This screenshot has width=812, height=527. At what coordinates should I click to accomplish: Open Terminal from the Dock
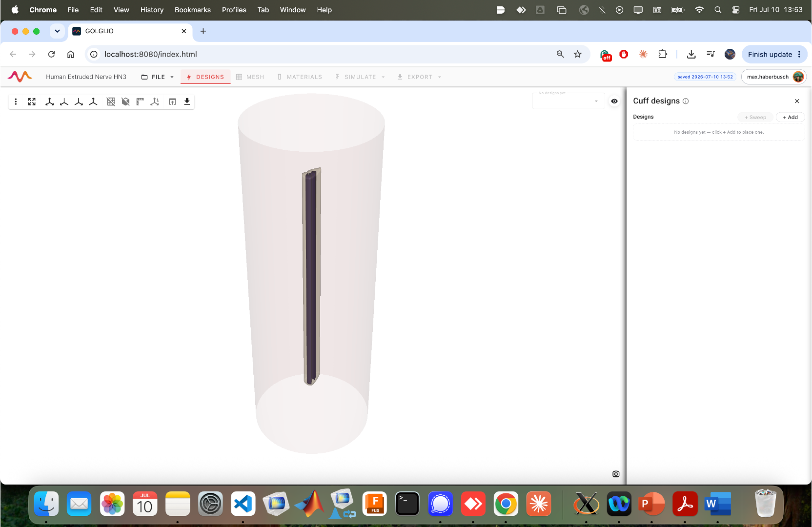click(x=407, y=504)
